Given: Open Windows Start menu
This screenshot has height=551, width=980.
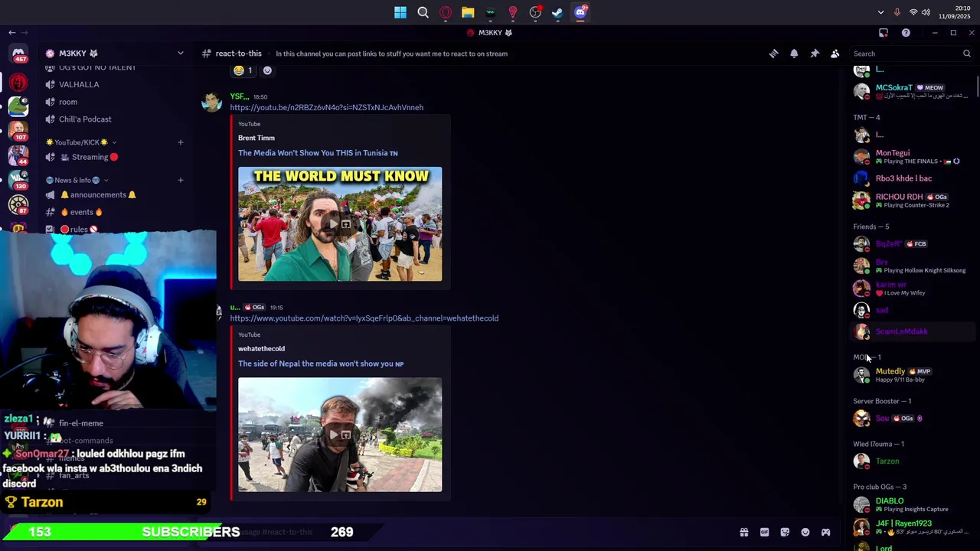Looking at the screenshot, I should click(400, 12).
